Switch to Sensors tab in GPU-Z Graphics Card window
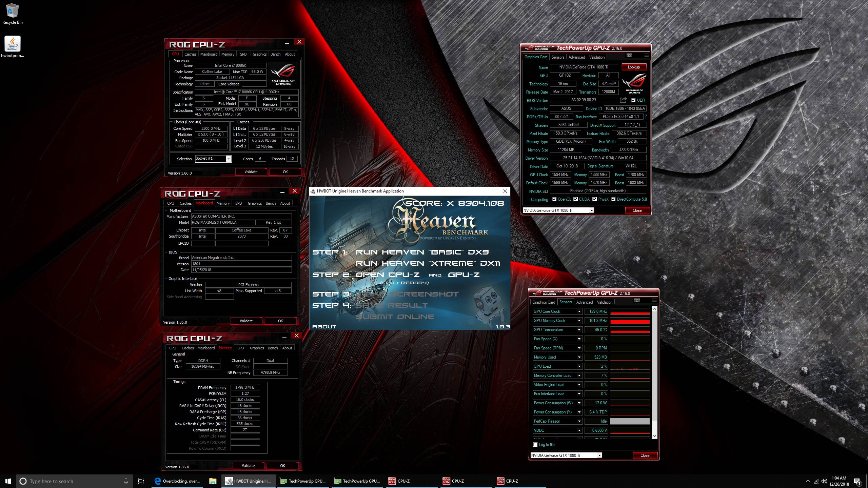Screen dimensions: 868x488 (558, 57)
